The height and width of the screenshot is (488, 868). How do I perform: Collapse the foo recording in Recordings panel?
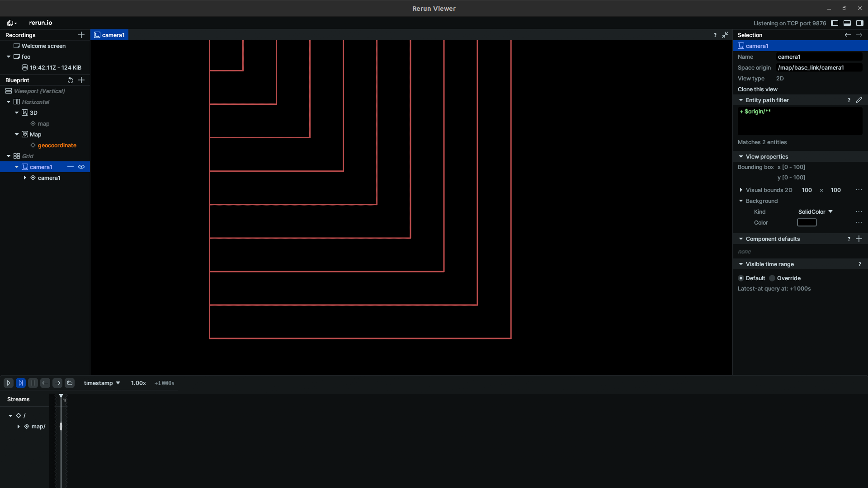(8, 56)
